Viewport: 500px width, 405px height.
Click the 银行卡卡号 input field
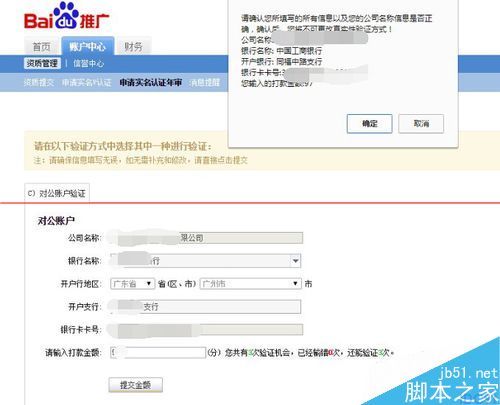click(206, 329)
